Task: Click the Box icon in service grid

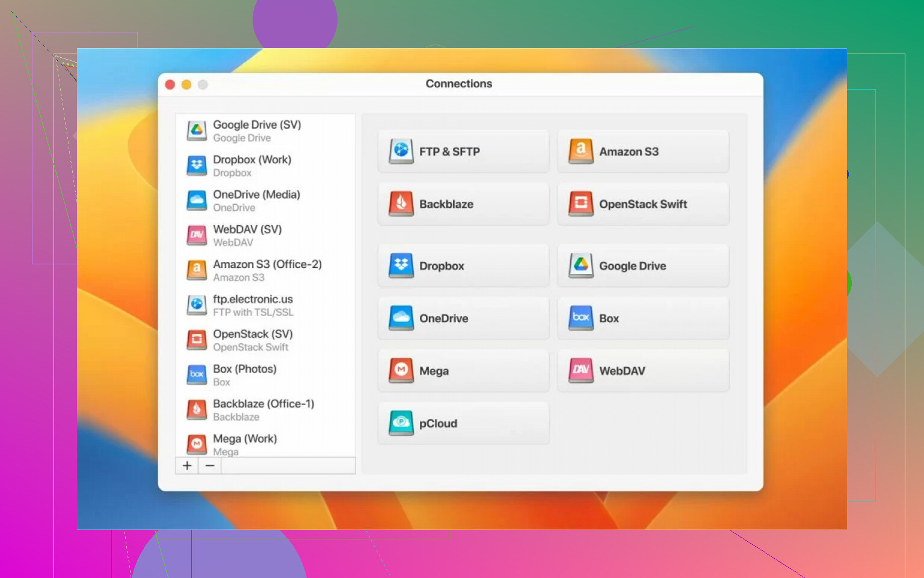Action: pyautogui.click(x=581, y=318)
